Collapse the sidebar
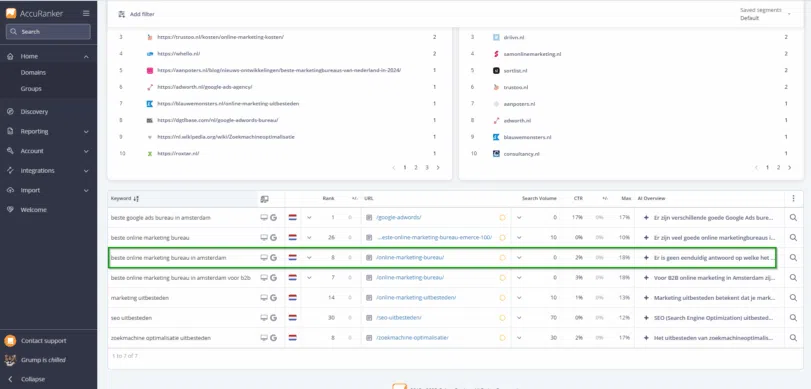 click(x=33, y=379)
